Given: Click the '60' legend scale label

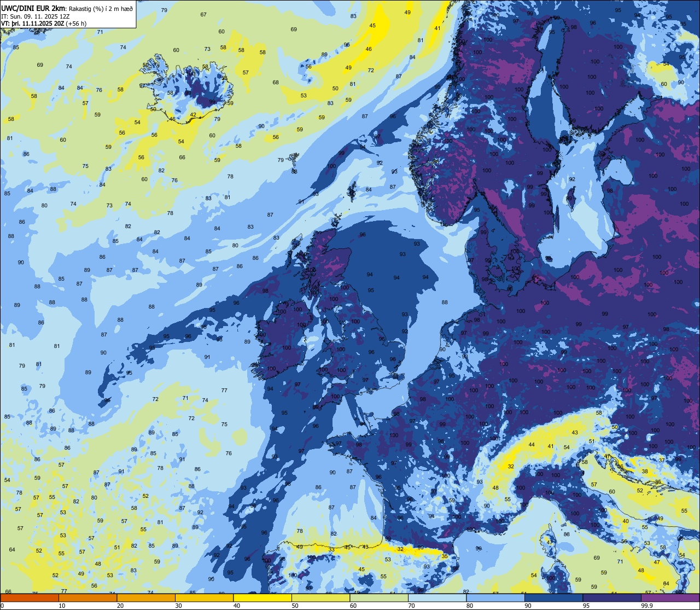Looking at the screenshot, I should (x=353, y=606).
